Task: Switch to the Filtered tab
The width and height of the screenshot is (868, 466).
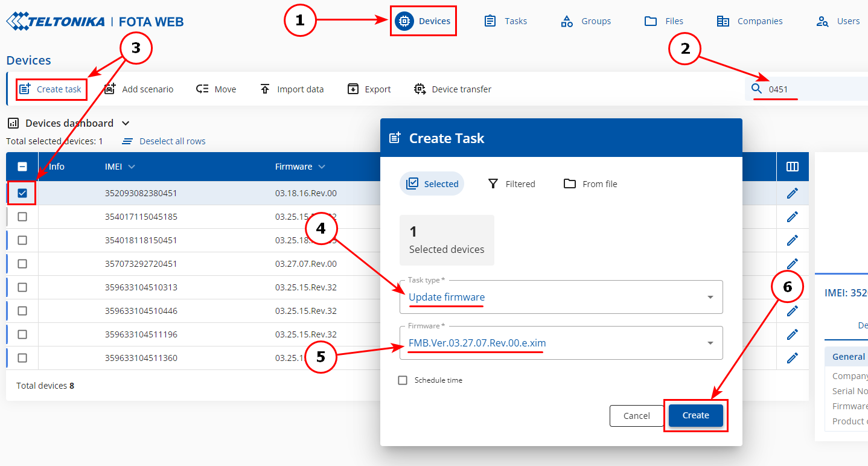Action: 511,184
